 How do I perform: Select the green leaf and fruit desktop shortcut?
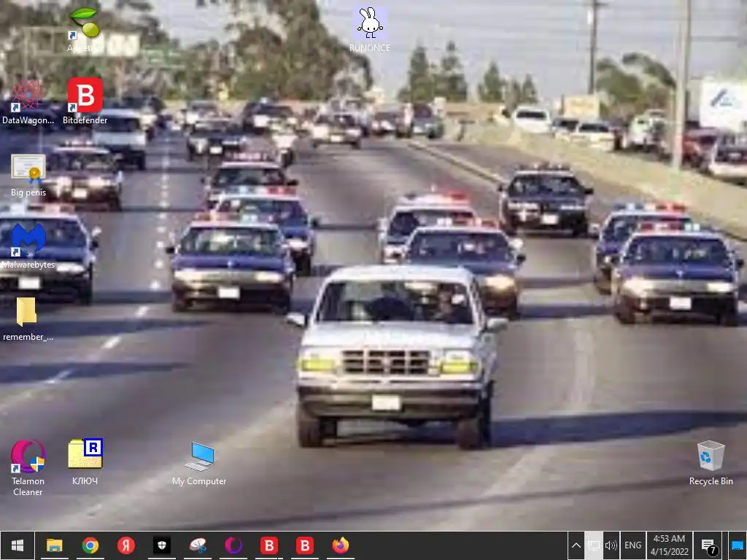[85, 28]
